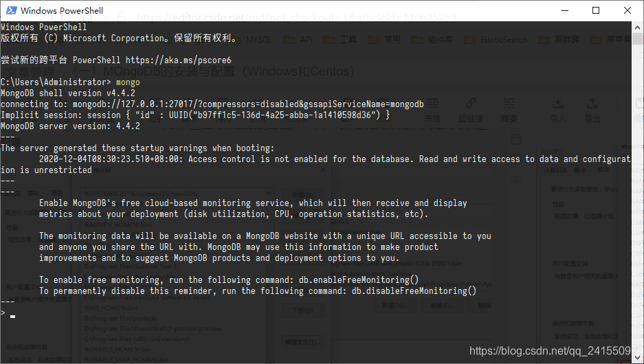Open the ElasticSearch bookmark folder in the browser behind
The width and height of the screenshot is (644, 364).
(x=496, y=40)
